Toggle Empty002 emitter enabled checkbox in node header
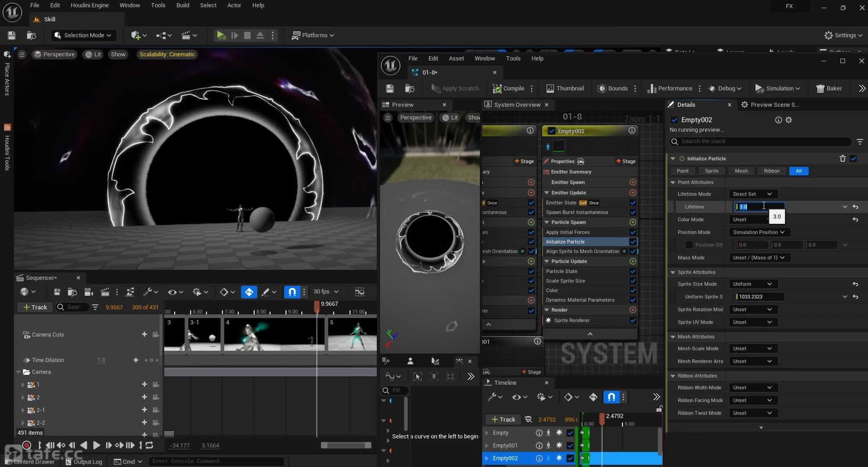The height and width of the screenshot is (467, 868). [551, 131]
